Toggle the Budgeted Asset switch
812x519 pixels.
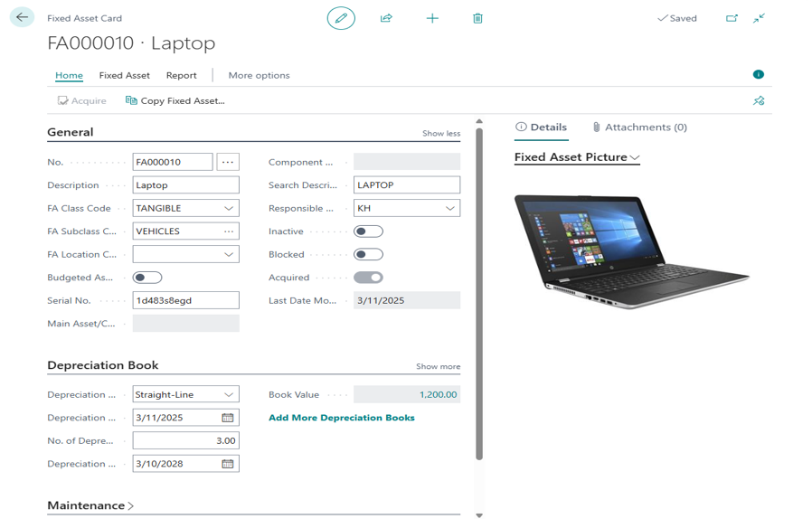click(x=147, y=278)
